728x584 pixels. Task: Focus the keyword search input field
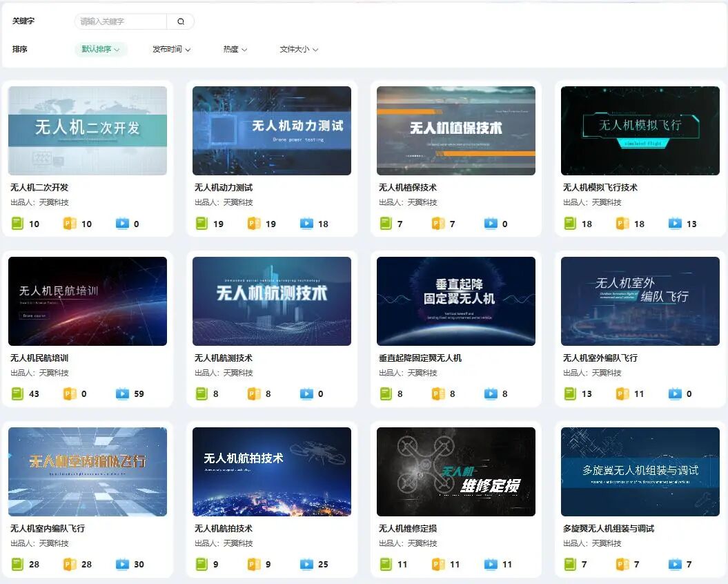[121, 21]
